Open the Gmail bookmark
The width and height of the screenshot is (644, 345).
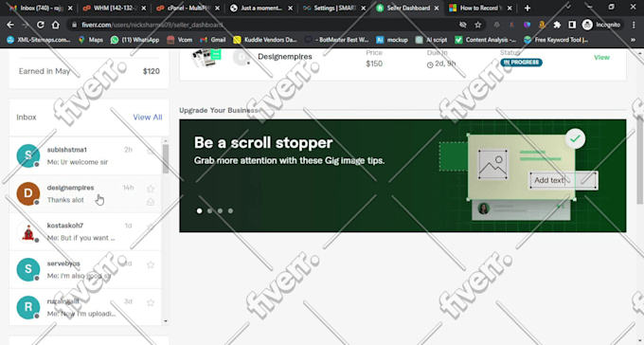pyautogui.click(x=213, y=40)
